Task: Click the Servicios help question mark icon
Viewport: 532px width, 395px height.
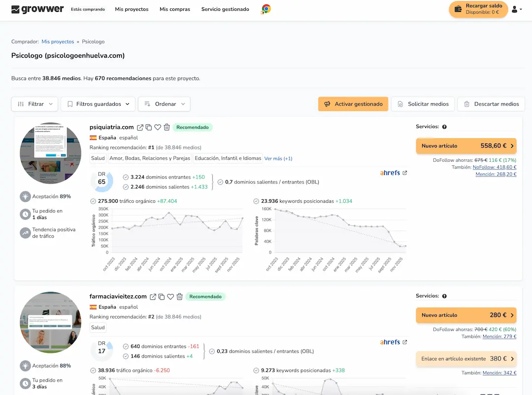Action: pos(444,127)
